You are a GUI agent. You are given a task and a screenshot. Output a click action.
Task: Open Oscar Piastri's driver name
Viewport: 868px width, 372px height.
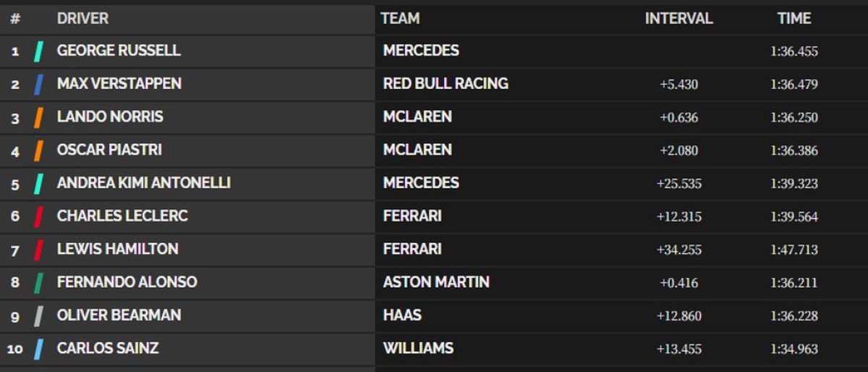[109, 150]
